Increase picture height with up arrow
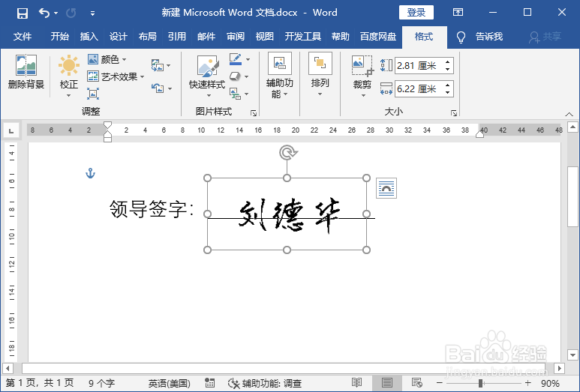Viewport: 580px width, 392px height. [448, 62]
